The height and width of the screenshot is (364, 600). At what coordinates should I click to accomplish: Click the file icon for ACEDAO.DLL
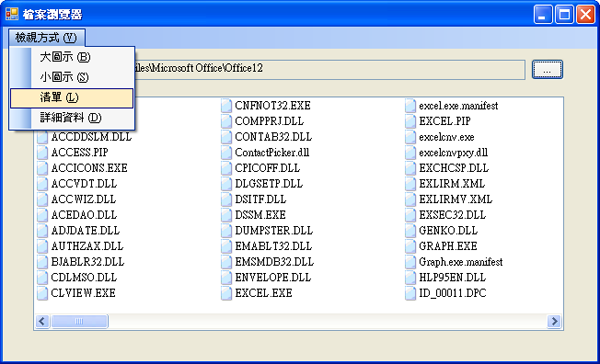[x=42, y=215]
